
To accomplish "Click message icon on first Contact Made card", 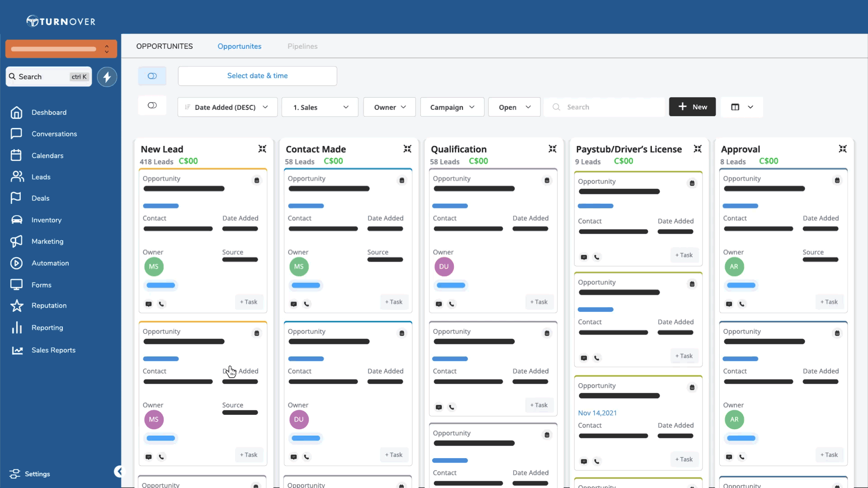I will pyautogui.click(x=294, y=304).
